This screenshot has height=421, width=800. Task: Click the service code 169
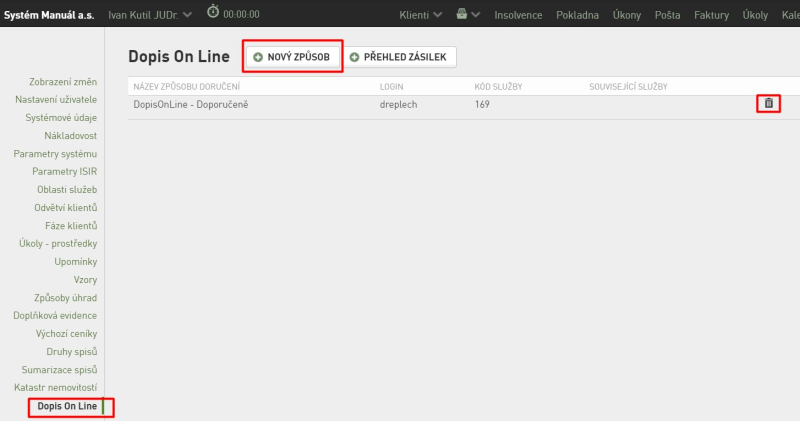pyautogui.click(x=482, y=105)
